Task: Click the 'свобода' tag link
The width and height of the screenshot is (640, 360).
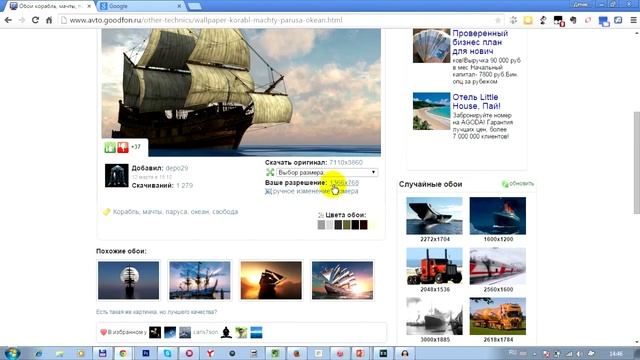Action: [x=225, y=212]
